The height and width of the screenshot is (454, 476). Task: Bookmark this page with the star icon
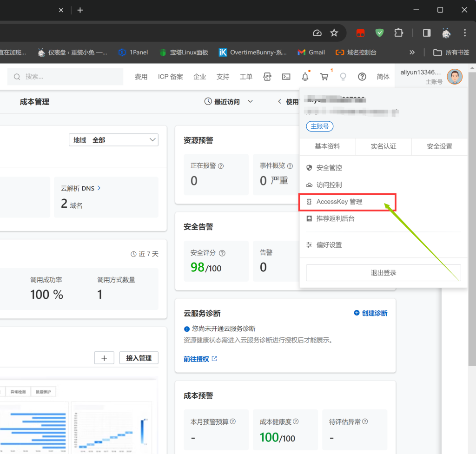coord(334,33)
